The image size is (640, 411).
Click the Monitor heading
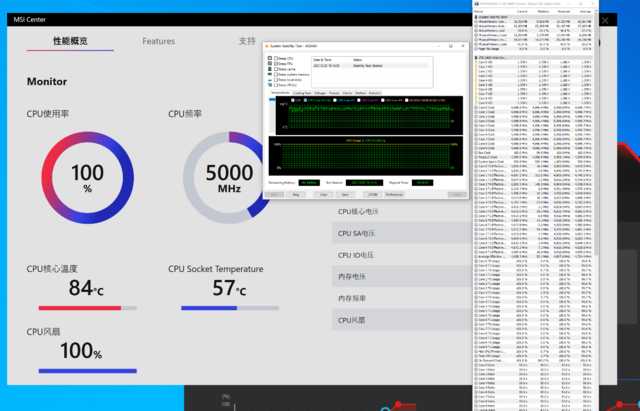click(47, 82)
